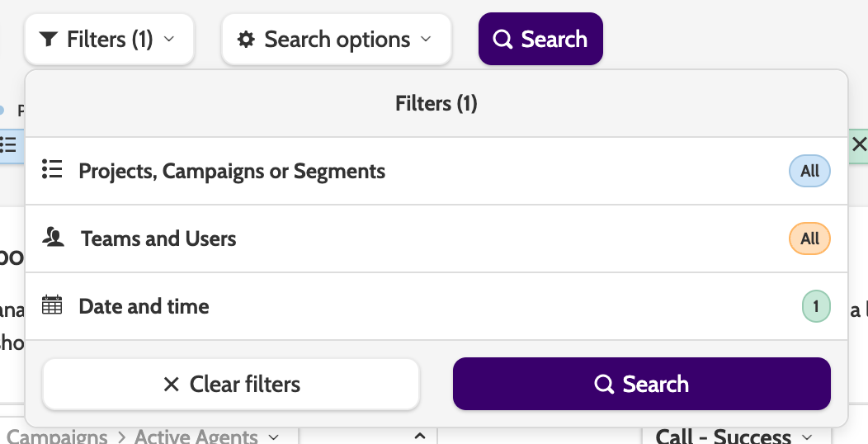Click the magnifier icon in the top Search button
The image size is (868, 444).
coord(502,40)
